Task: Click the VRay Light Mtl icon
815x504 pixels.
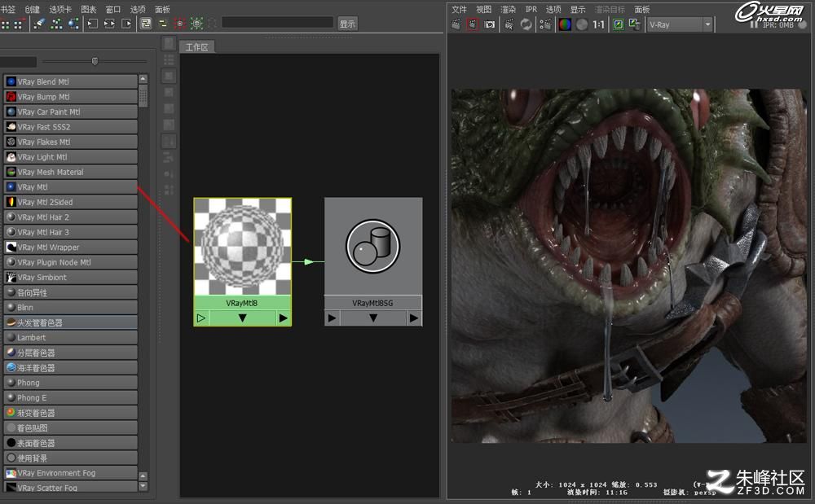Action: click(x=11, y=157)
